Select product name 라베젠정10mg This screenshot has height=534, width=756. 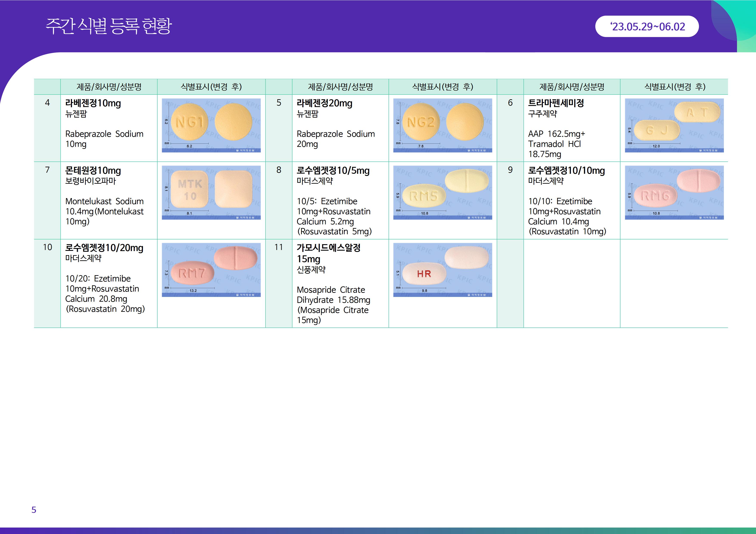93,103
